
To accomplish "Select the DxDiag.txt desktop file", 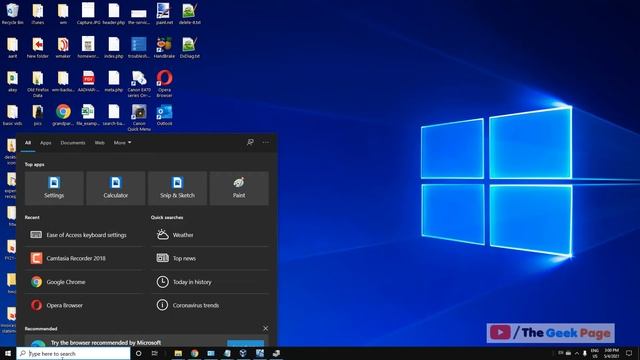I will click(x=190, y=47).
